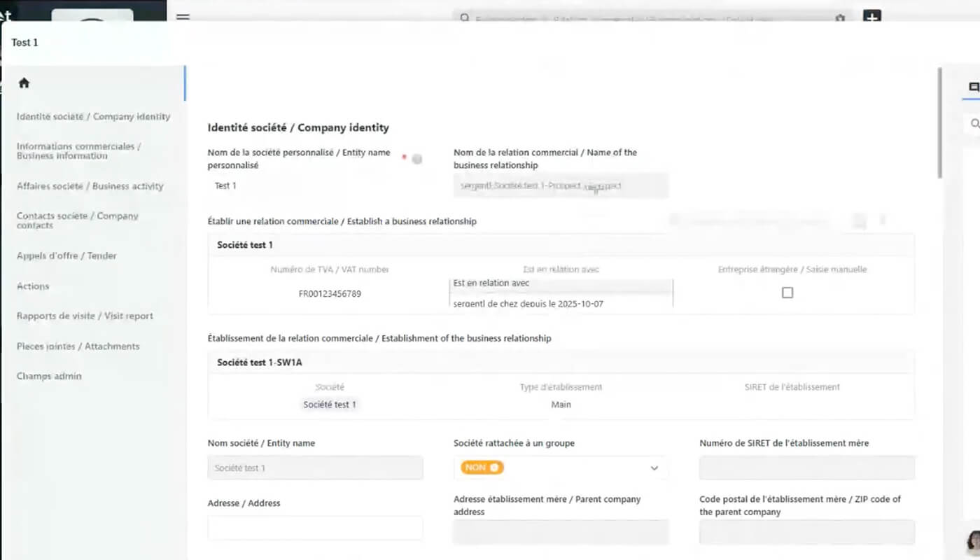Image resolution: width=980 pixels, height=560 pixels.
Task: Open Affaires société / Business activity section
Action: (x=90, y=186)
